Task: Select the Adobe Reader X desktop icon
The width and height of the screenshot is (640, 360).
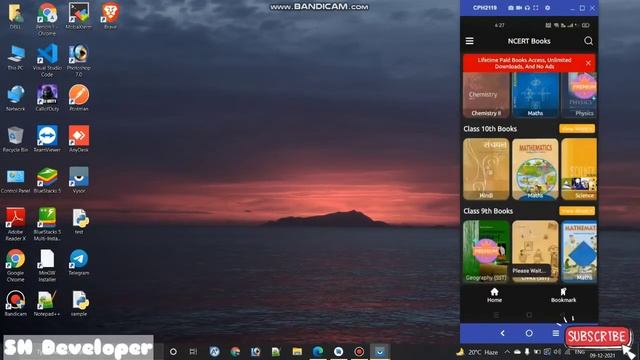Action: click(x=16, y=224)
